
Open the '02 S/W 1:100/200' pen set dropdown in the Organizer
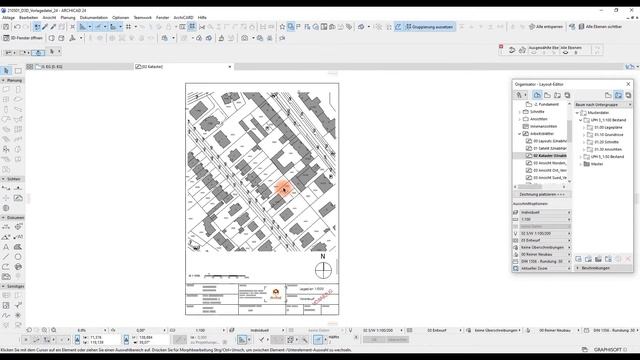point(545,233)
